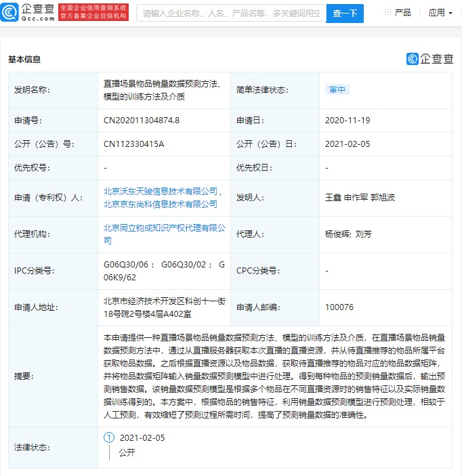This screenshot has height=476, width=462.
Task: Click the grid icon beside 产品
Action: [387, 13]
